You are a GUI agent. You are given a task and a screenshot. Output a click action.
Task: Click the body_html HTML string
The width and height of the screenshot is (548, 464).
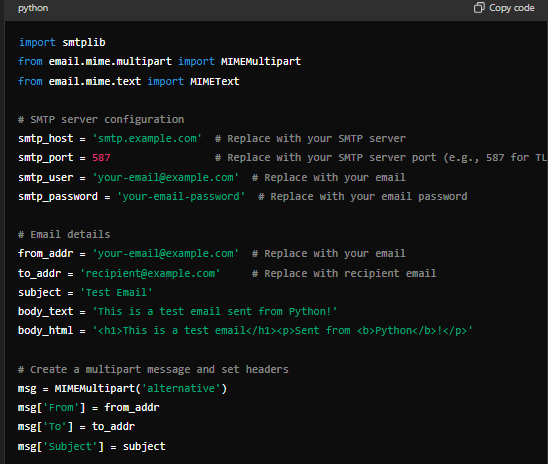point(283,331)
